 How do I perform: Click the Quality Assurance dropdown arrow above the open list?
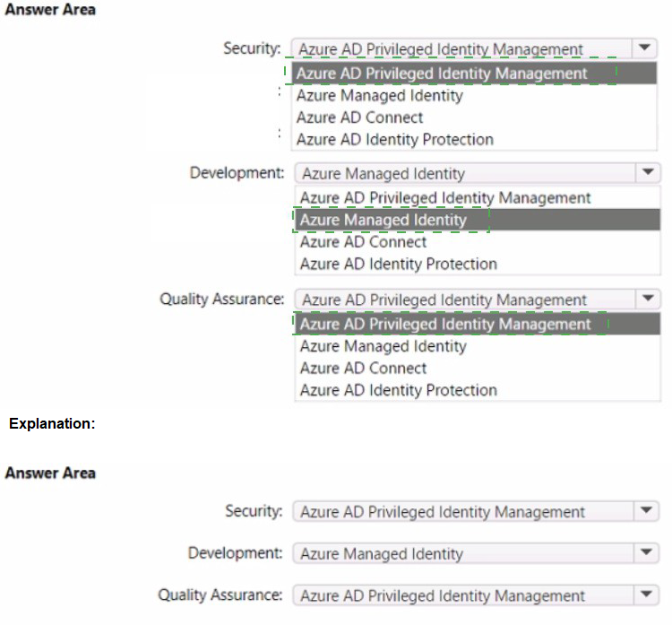pyautogui.click(x=646, y=299)
